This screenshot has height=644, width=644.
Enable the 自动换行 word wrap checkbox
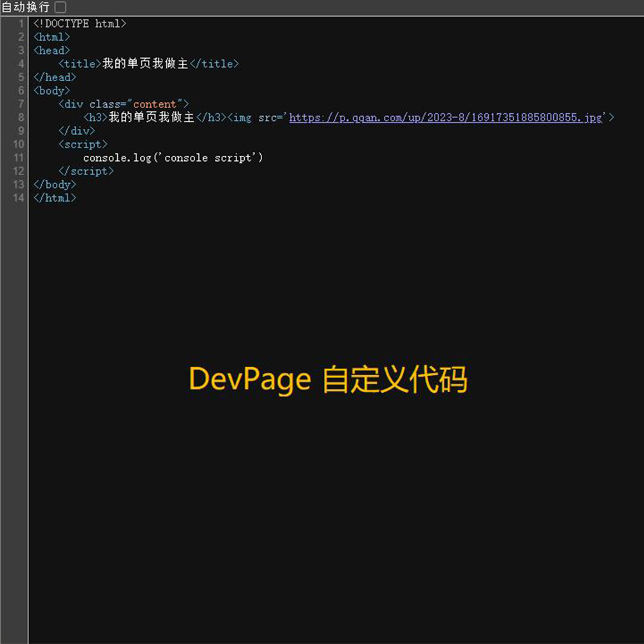click(x=61, y=7)
